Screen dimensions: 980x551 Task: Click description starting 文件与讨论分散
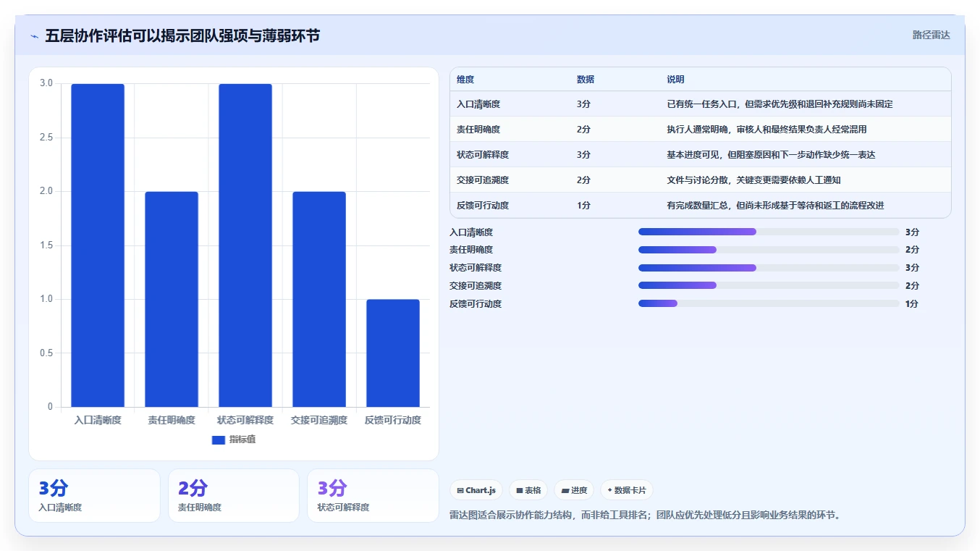(753, 180)
